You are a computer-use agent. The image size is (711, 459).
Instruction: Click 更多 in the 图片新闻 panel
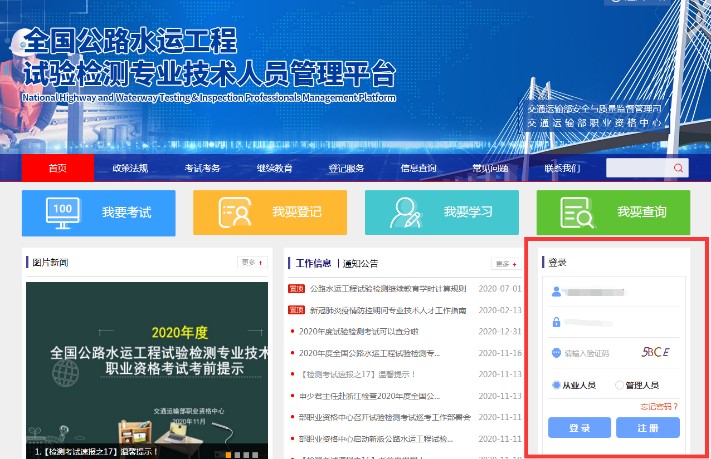click(x=252, y=262)
